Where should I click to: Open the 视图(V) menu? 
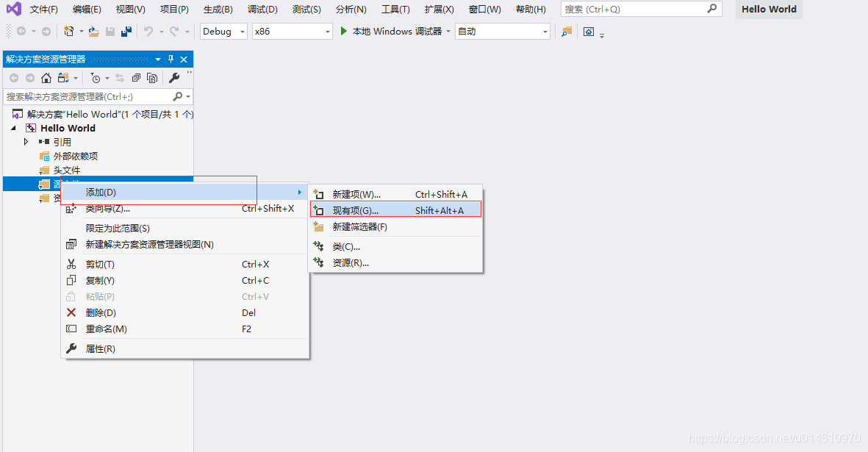pos(131,10)
